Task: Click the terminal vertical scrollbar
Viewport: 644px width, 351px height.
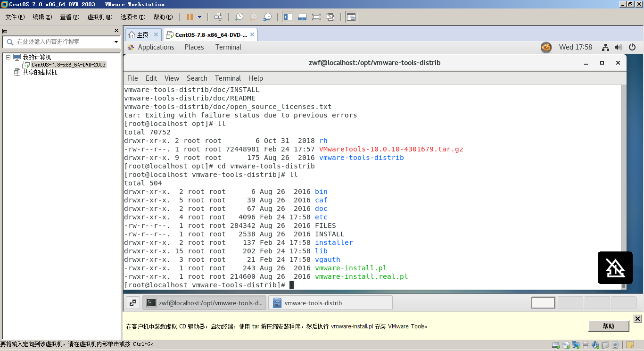Action: 623,187
